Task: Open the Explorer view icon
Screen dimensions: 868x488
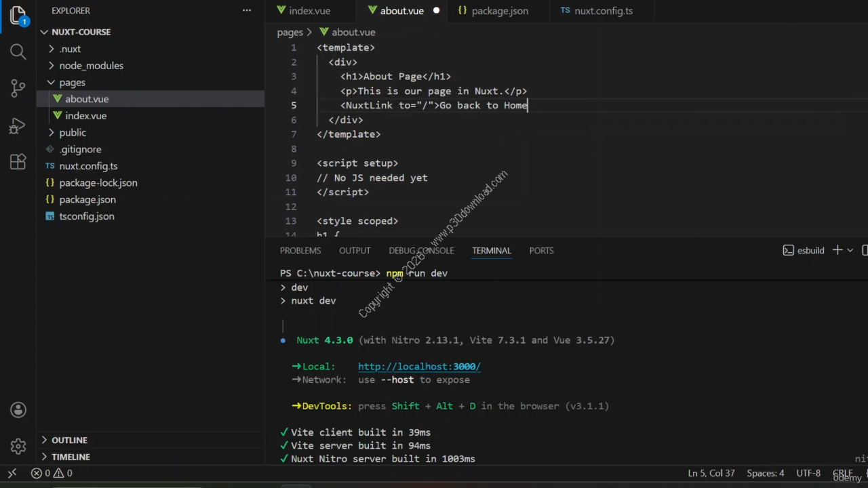Action: coord(18,15)
